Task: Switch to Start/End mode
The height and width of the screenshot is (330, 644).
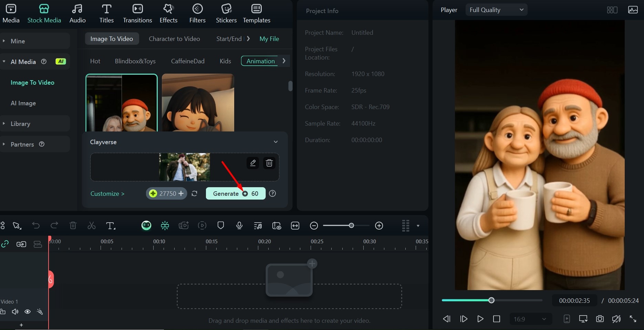Action: pyautogui.click(x=229, y=39)
